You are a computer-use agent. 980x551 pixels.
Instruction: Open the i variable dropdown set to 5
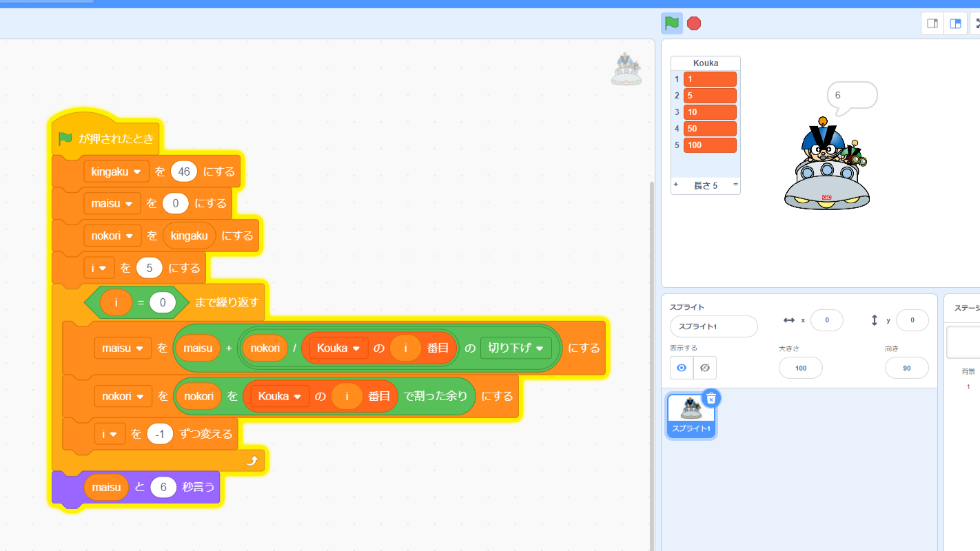(99, 268)
